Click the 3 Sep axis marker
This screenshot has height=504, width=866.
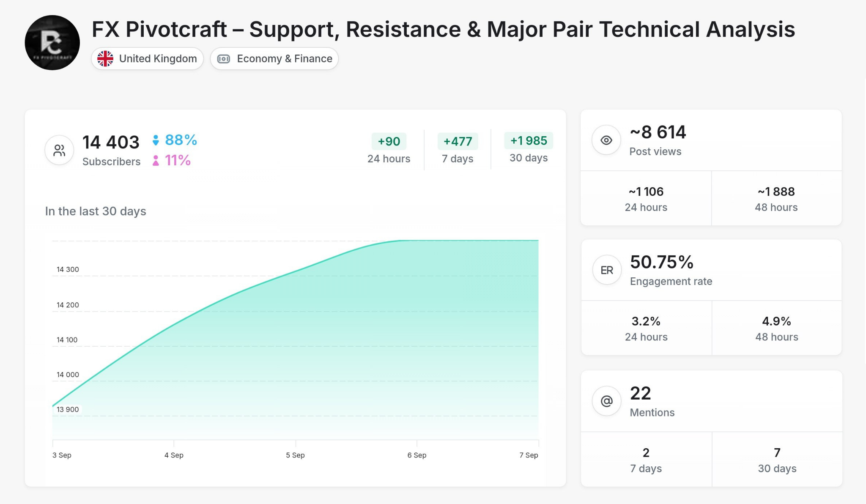(62, 455)
